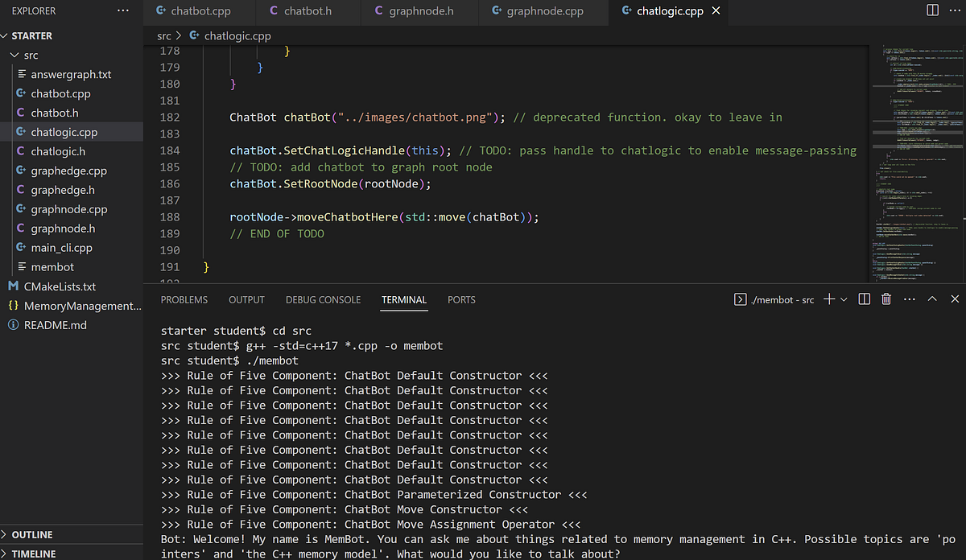Open the OUTPUT panel tab
This screenshot has width=966, height=560.
[x=246, y=299]
